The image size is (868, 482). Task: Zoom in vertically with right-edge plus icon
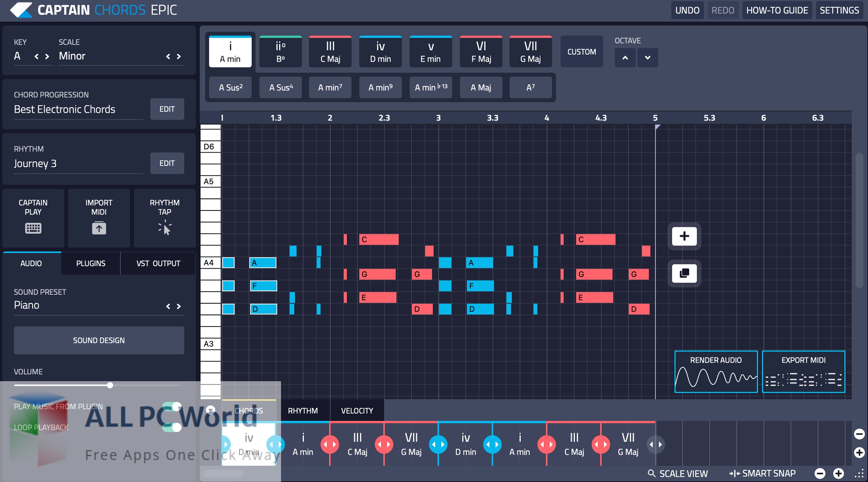tap(859, 453)
